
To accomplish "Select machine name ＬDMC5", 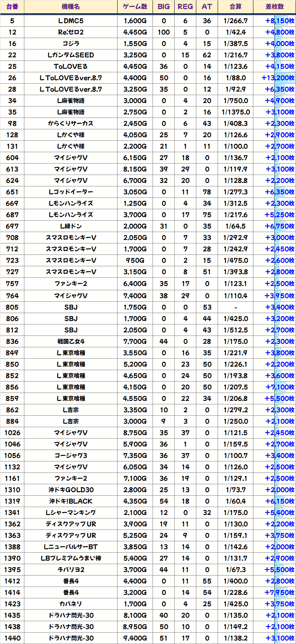I will (71, 21).
